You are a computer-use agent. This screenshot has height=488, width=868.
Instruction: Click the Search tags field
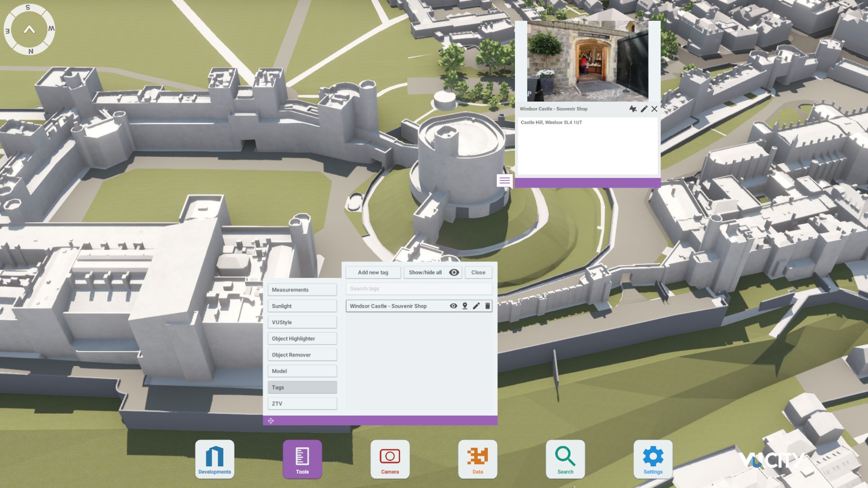pos(419,289)
